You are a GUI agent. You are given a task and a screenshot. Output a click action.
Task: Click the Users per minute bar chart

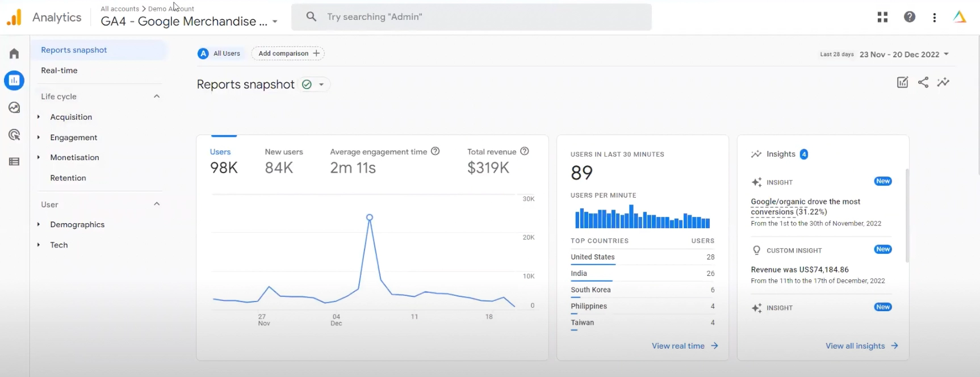click(642, 216)
